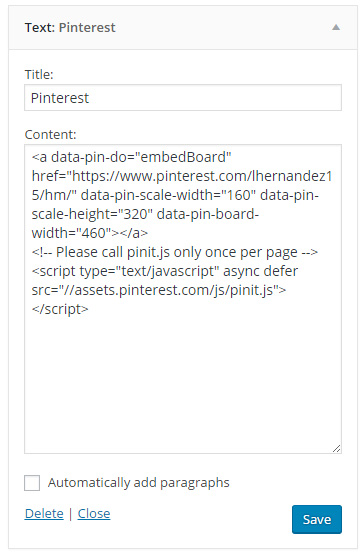Click the 'Automatically add paragraphs' label text
This screenshot has width=364, height=557.
(138, 483)
